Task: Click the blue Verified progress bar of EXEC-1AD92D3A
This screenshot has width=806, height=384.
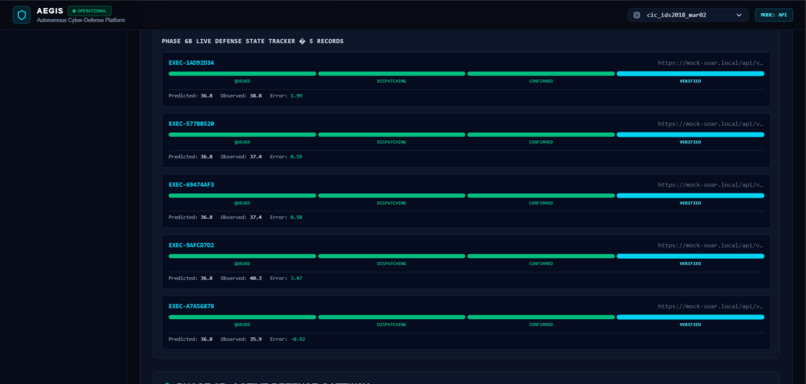Action: 690,74
